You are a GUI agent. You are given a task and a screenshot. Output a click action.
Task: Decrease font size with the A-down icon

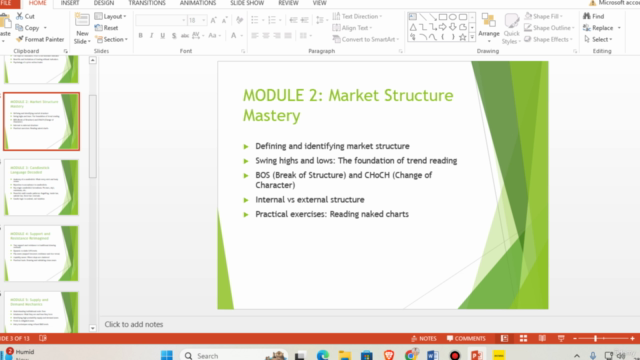224,20
